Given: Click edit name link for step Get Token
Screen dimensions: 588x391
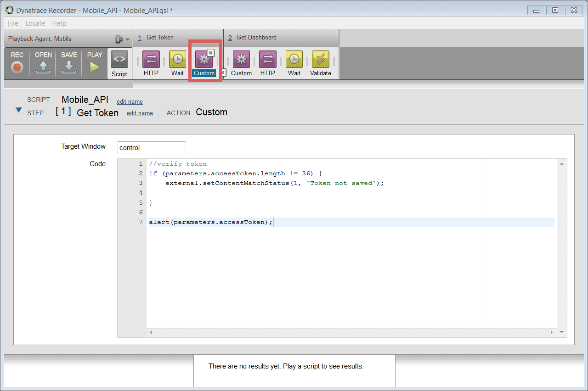Looking at the screenshot, I should 140,113.
